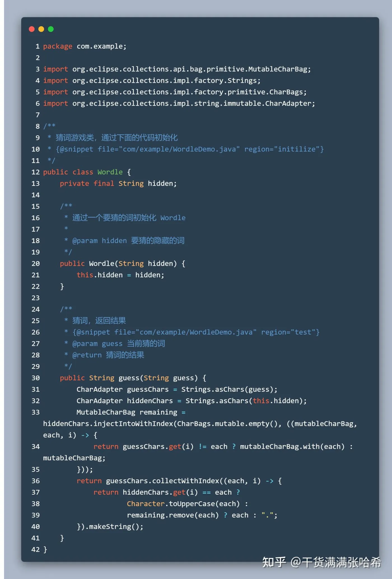This screenshot has width=392, height=579.
Task: Click comment '猜词，返回结果' on line 25
Action: point(99,321)
